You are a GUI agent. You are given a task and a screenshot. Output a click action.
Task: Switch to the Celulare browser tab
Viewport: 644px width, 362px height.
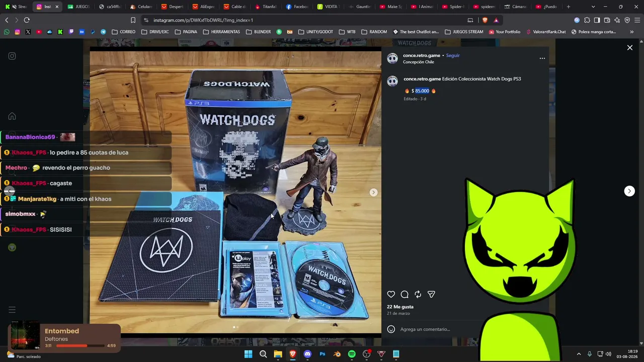click(x=141, y=7)
